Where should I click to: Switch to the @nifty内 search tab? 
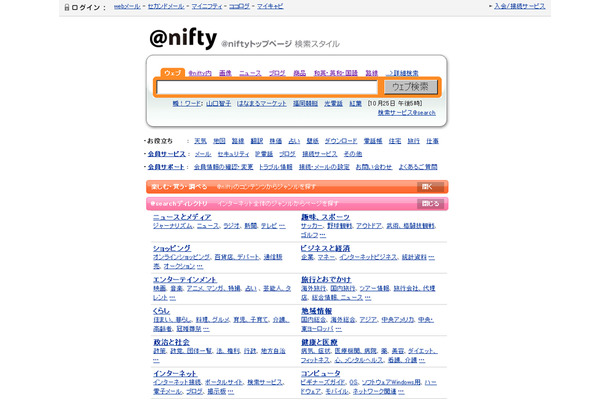click(200, 73)
